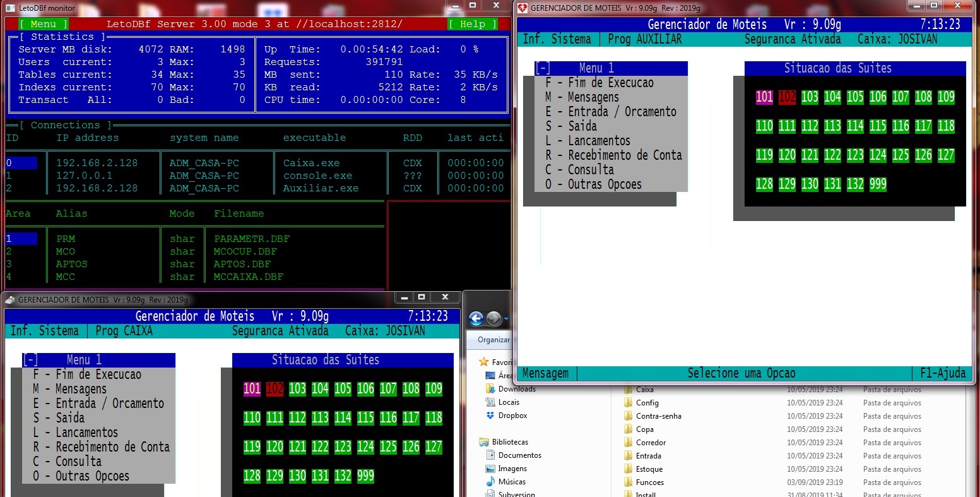Select the Músicas library icon
The image size is (980, 497).
pyautogui.click(x=490, y=482)
